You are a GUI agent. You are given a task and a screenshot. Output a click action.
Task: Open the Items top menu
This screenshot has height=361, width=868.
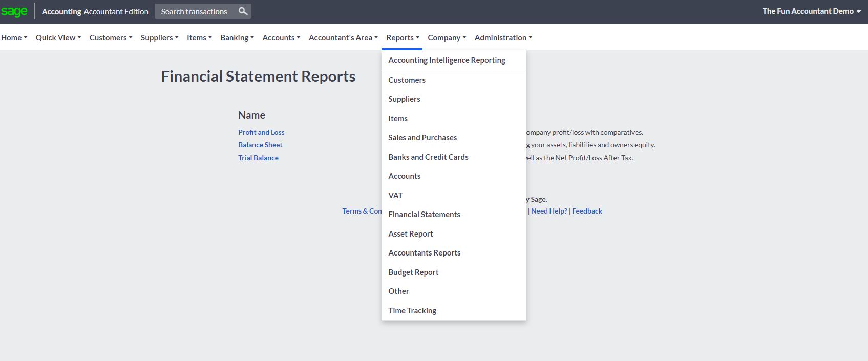(199, 37)
